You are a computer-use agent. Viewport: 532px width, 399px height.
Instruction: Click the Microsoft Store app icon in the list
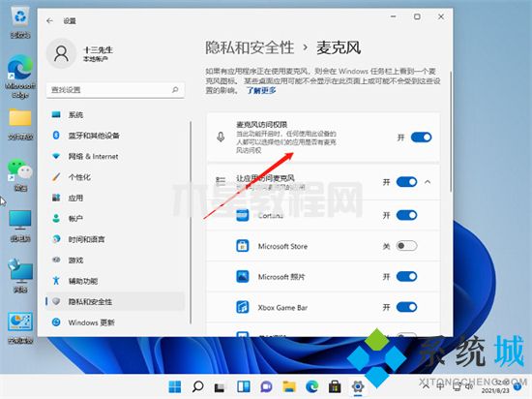pyautogui.click(x=242, y=246)
